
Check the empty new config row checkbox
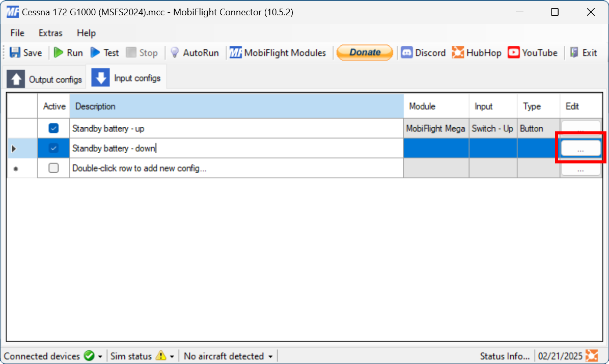coord(53,168)
